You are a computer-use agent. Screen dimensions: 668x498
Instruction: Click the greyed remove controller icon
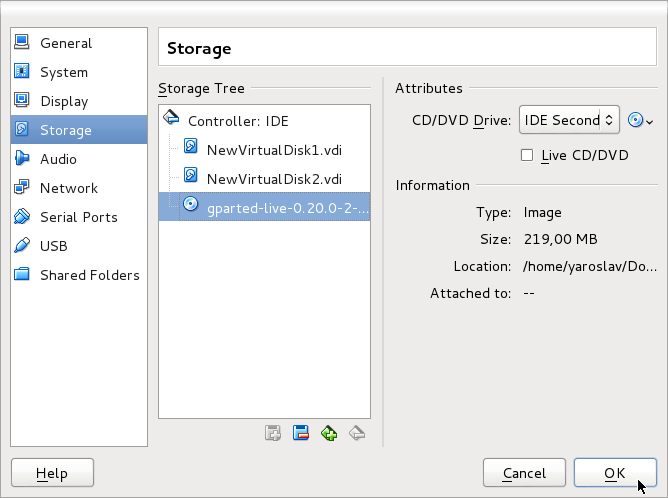357,433
